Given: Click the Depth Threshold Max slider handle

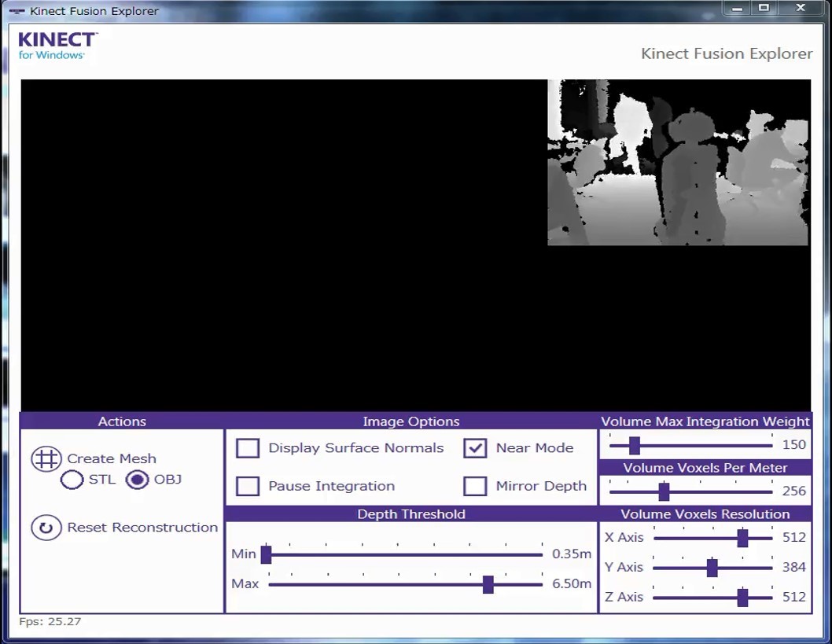Looking at the screenshot, I should coord(488,584).
